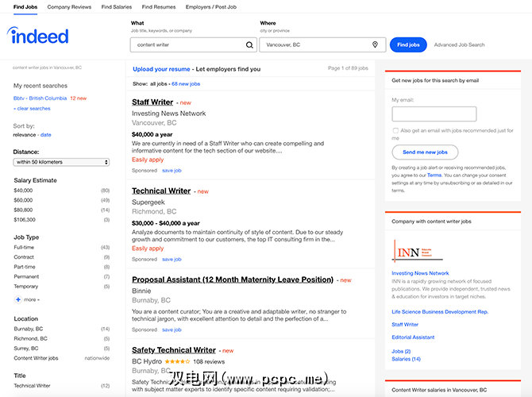The width and height of the screenshot is (532, 397).
Task: Filter by $40,000 salary estimate
Action: (23, 191)
